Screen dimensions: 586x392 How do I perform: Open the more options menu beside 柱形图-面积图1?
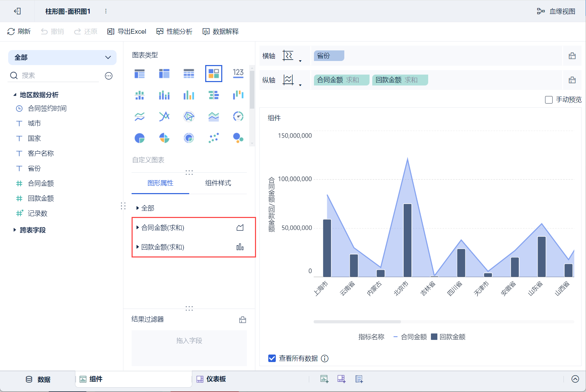tap(106, 11)
